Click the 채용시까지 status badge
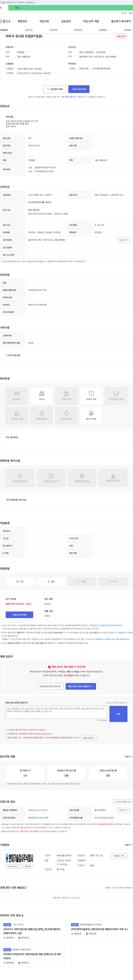Image resolution: width=133 pixels, height=980 pixels. 122,36
